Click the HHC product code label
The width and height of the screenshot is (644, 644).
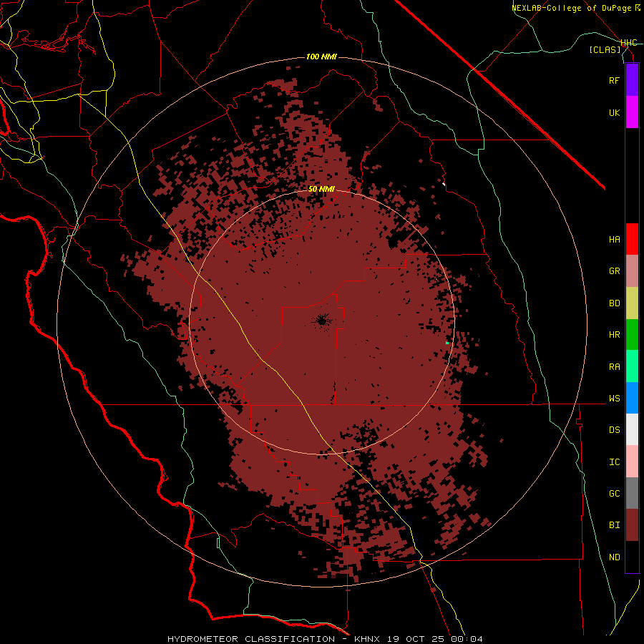point(628,43)
